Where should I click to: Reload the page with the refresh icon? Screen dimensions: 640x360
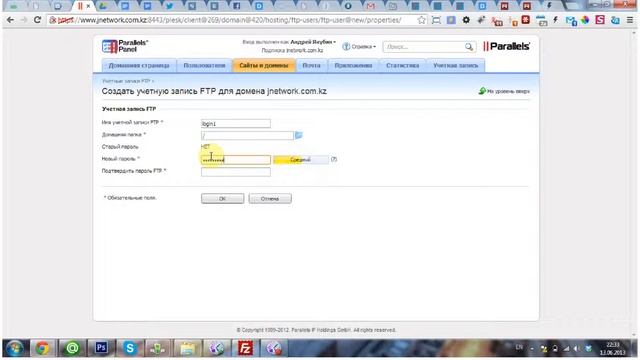point(37,20)
